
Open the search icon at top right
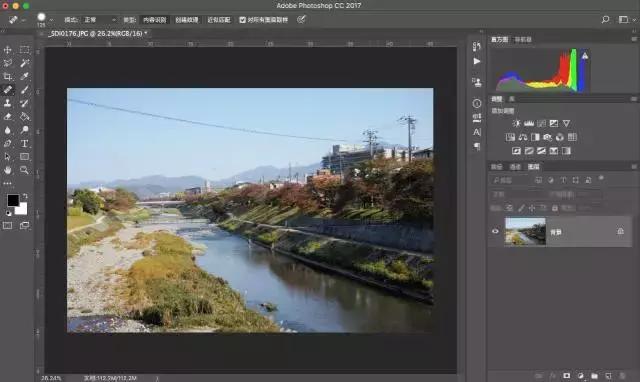606,19
